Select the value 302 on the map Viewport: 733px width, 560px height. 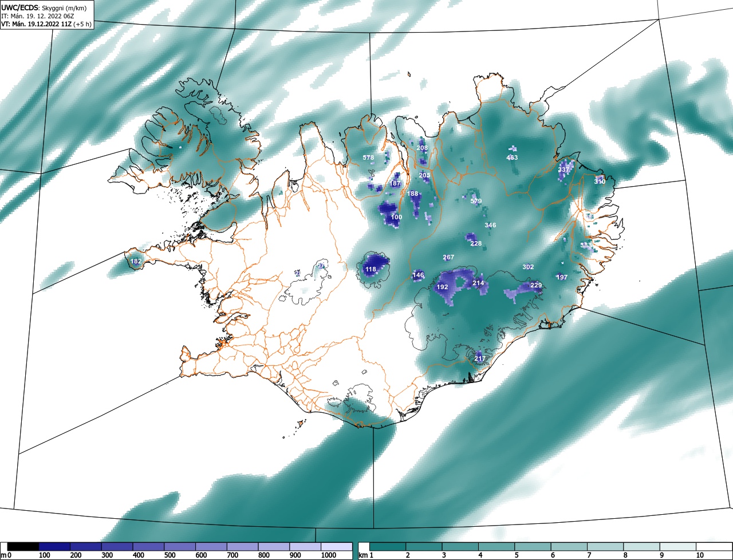pos(528,267)
